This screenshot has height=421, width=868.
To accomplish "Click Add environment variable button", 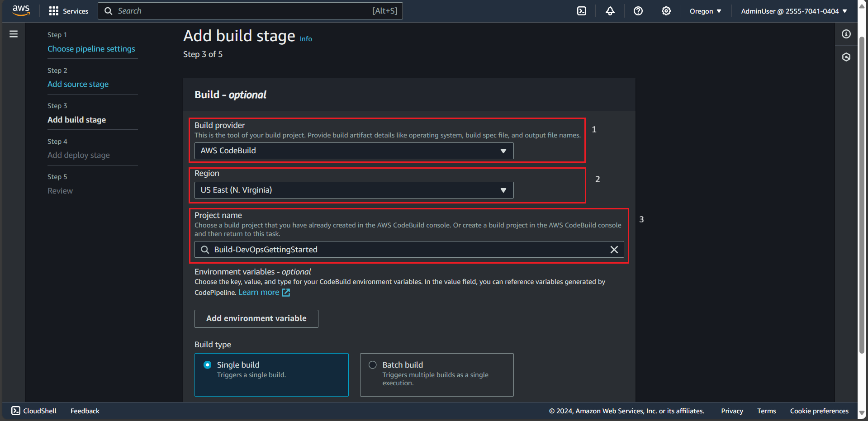I will (x=256, y=319).
